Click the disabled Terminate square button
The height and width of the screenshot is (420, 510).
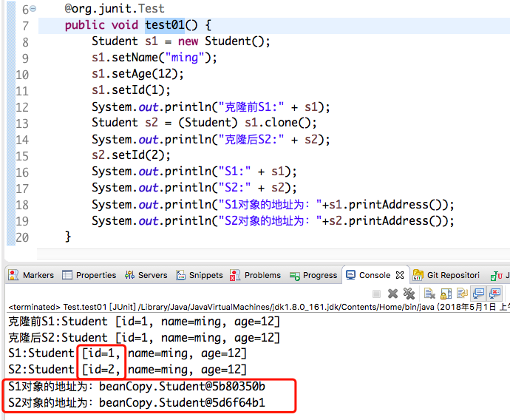377,294
